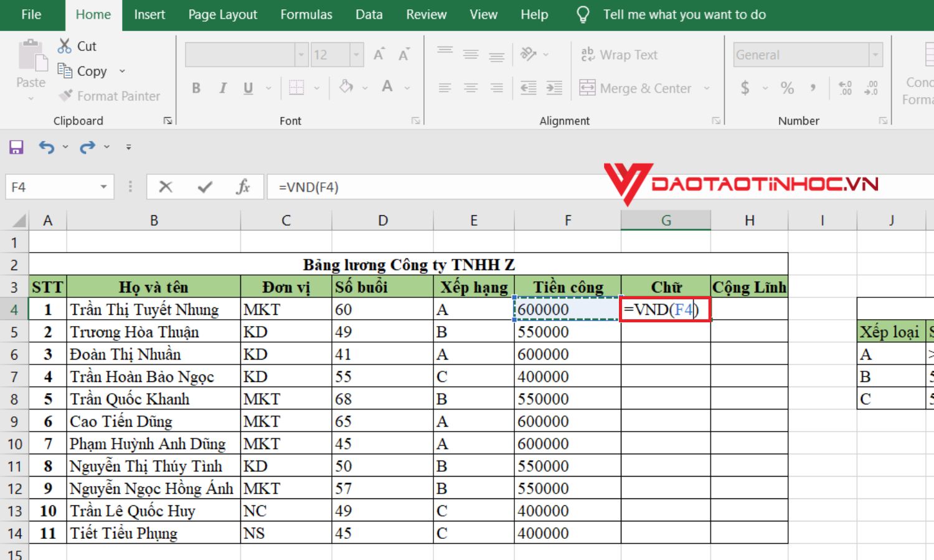Click the Redo arrow icon
Screen dimensions: 934x560
87,147
